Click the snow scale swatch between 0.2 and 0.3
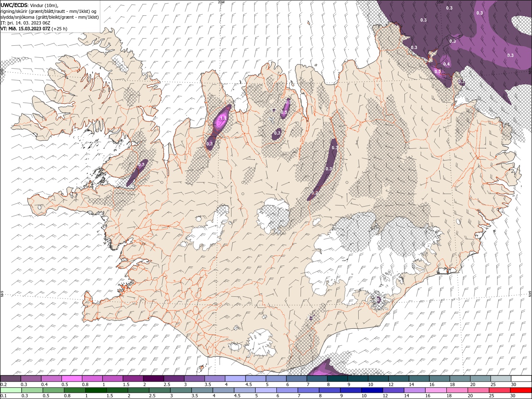The image size is (532, 399). coord(10,378)
